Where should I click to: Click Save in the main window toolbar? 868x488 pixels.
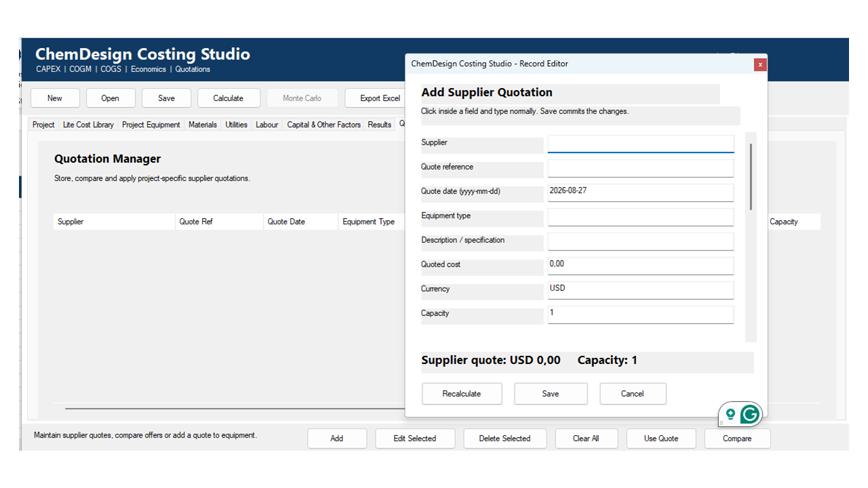pyautogui.click(x=166, y=98)
